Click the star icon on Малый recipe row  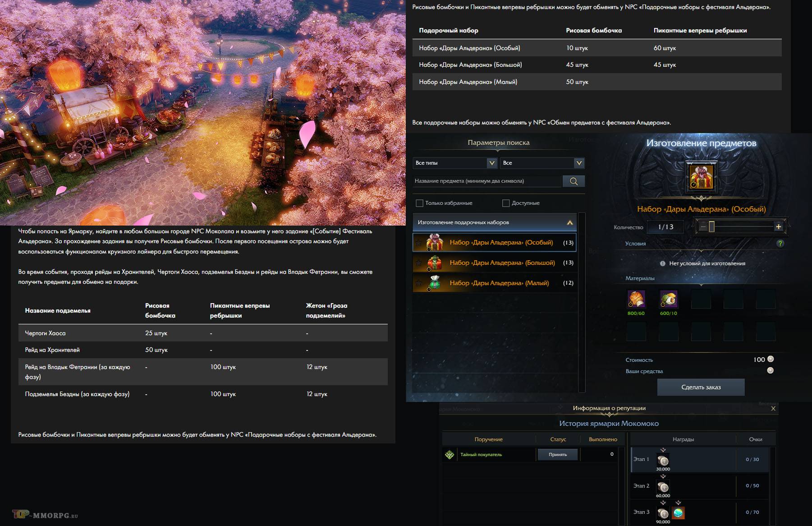pos(419,283)
